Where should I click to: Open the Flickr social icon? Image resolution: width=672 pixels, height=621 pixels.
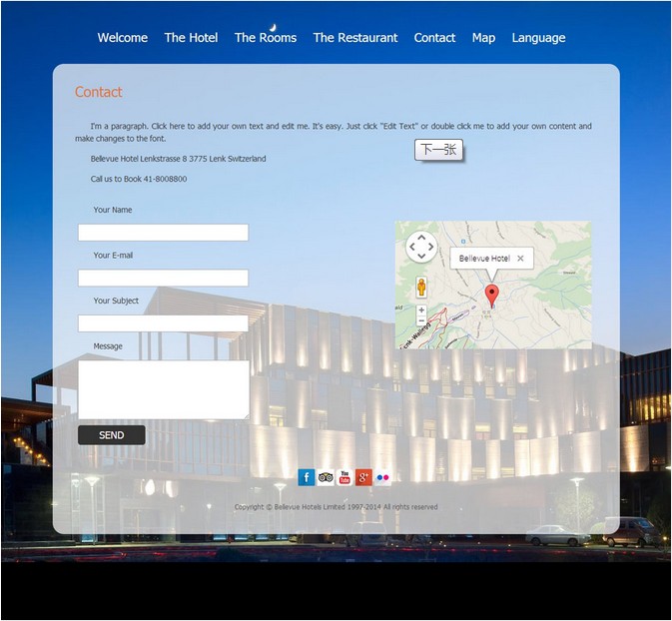382,477
